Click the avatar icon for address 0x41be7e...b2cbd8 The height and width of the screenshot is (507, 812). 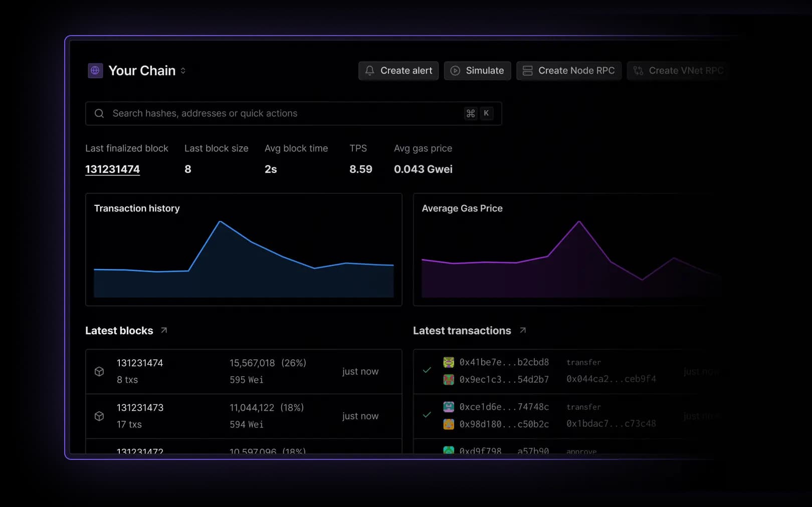(449, 362)
